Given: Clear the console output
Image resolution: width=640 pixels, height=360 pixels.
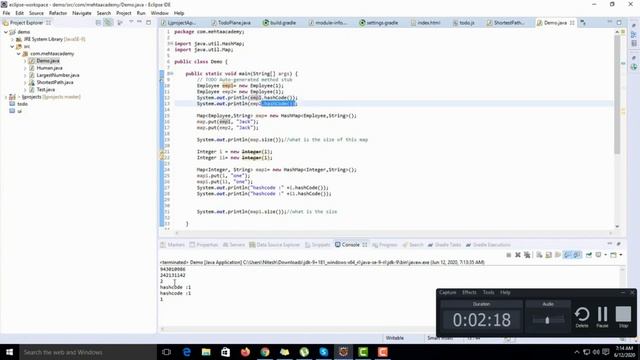Looking at the screenshot, I should pos(539,255).
